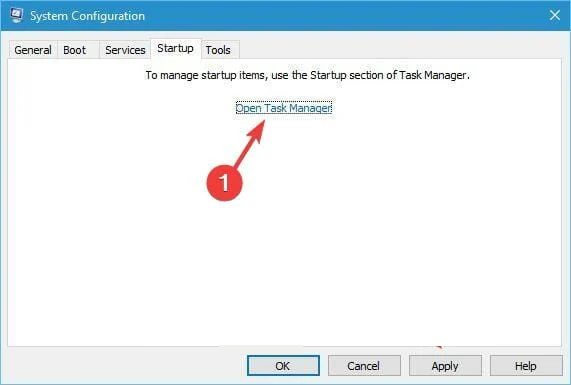
Task: Switch to the General tab
Action: pyautogui.click(x=33, y=50)
